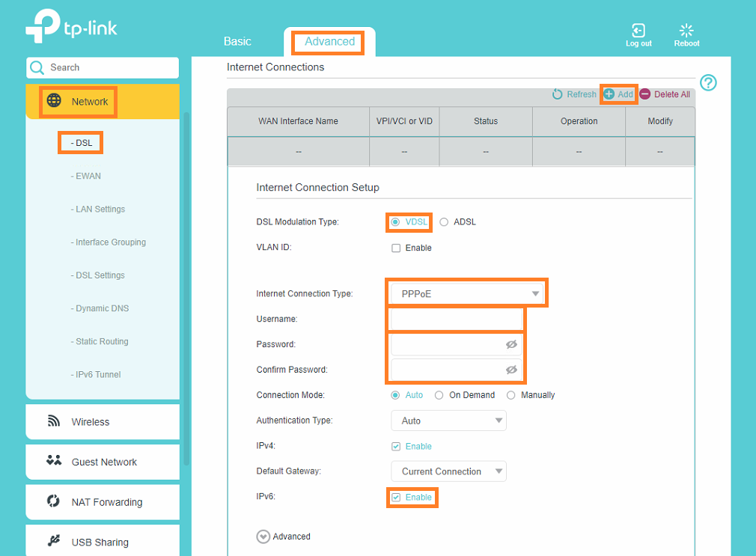Toggle password visibility with the eye icon
756x556 pixels.
[511, 344]
